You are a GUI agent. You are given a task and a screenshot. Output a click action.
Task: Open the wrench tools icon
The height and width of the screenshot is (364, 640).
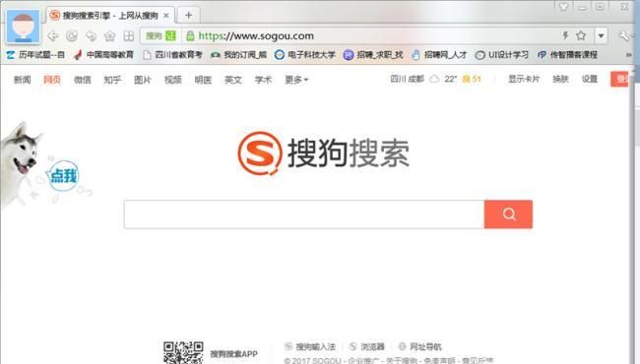point(624,35)
